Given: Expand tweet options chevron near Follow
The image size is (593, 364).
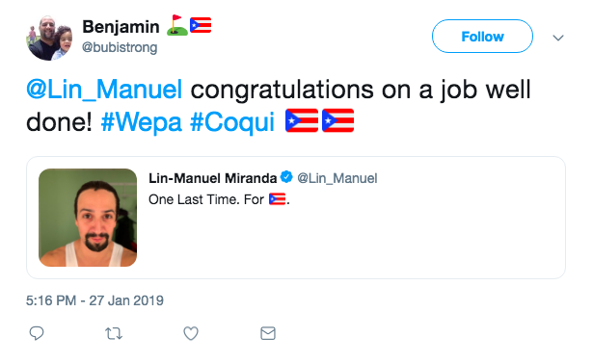Looking at the screenshot, I should (x=558, y=38).
